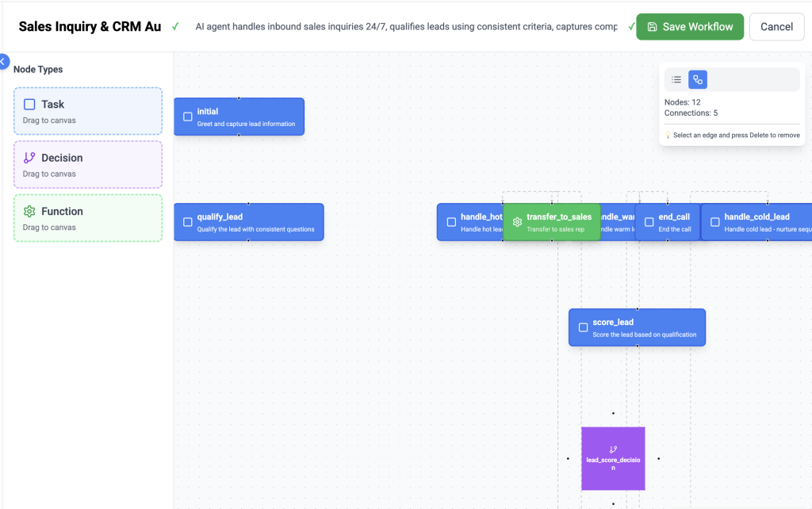Edit the workflow title Sales Inquiry & CRM
This screenshot has height=509, width=812.
(90, 27)
